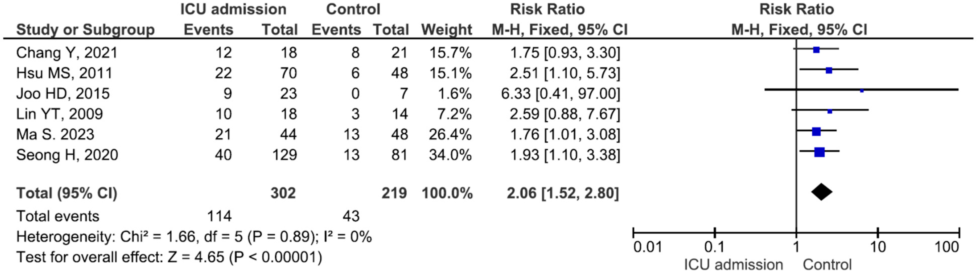Image resolution: width=980 pixels, height=276 pixels.
Task: Click the Test for overall effect line
Action: [169, 257]
